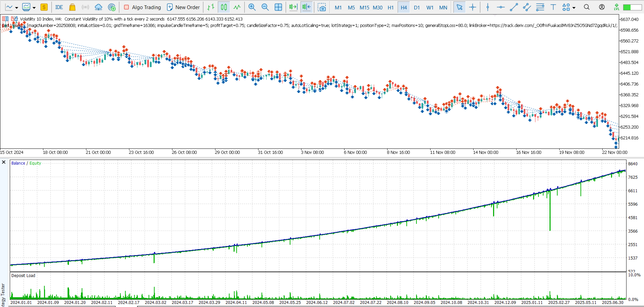This screenshot has height=307, width=644.
Task: Select the Crosshair tool
Action: tap(473, 7)
